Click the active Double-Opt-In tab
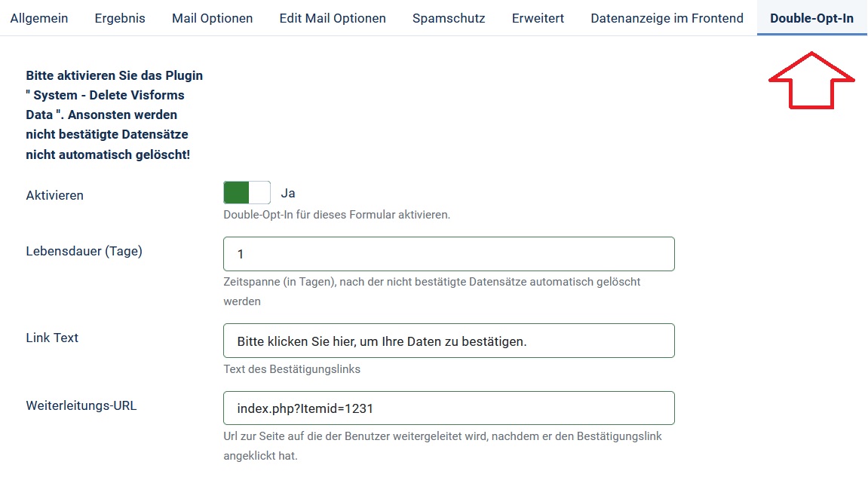 (811, 17)
